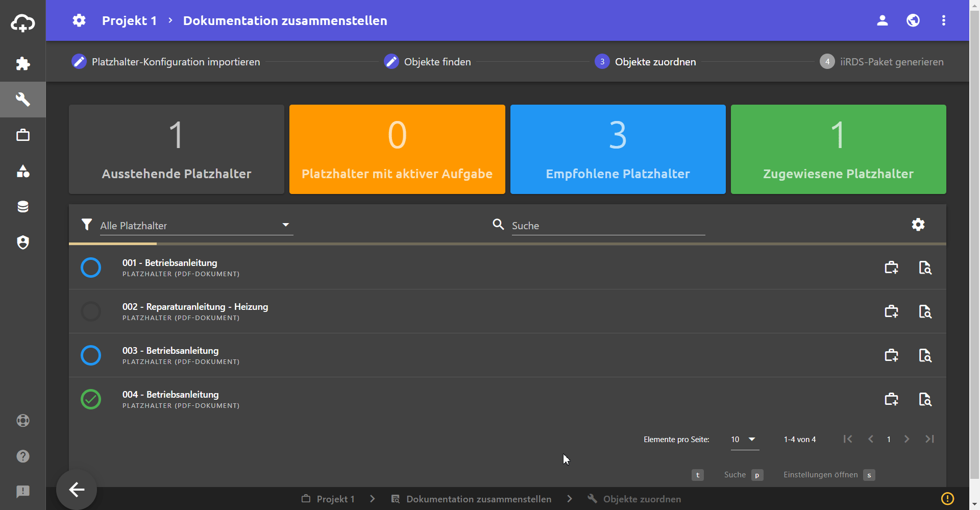980x510 pixels.
Task: Search document for 001 - Betriebsanleitung
Action: [x=925, y=268]
